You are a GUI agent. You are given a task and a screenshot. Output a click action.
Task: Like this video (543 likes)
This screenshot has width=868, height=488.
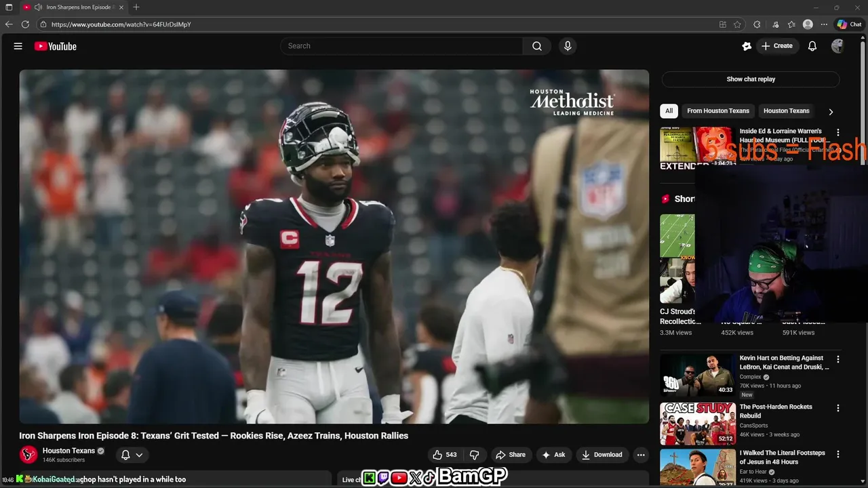tap(444, 455)
